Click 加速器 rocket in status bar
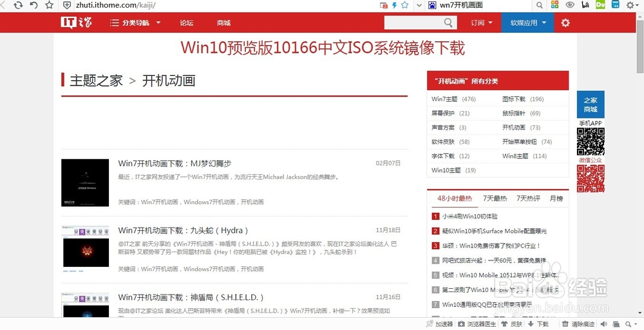 [439, 324]
